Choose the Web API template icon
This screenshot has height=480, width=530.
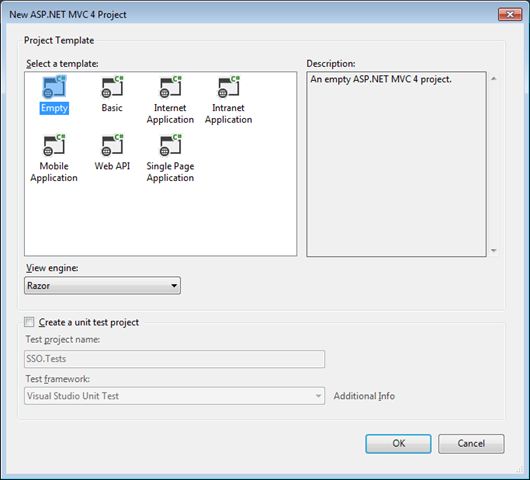112,145
